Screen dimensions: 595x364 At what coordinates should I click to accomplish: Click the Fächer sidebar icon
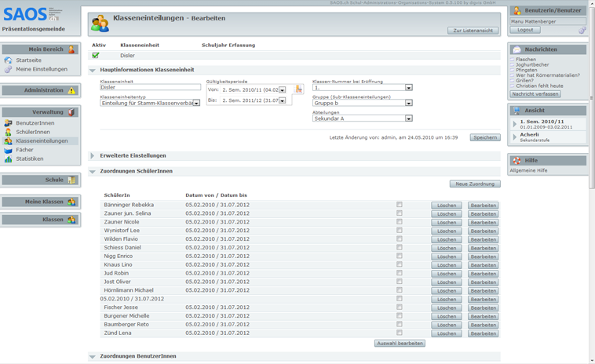8,150
